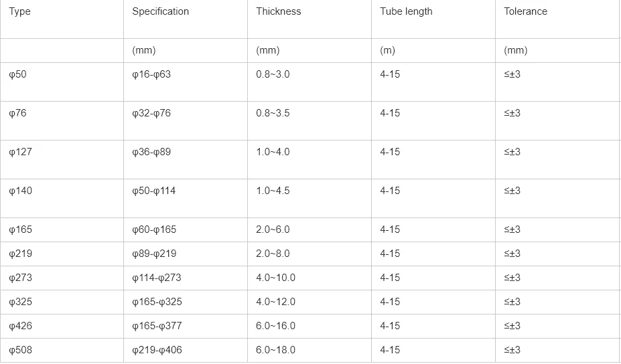Select the φ140 type cell
Viewport: 621px width, 364px height.
pos(20,191)
